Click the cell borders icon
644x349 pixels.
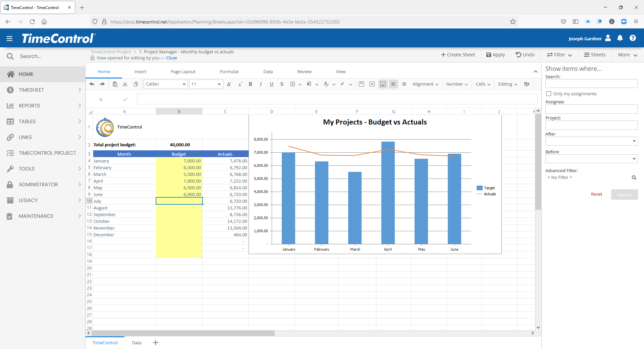(292, 84)
